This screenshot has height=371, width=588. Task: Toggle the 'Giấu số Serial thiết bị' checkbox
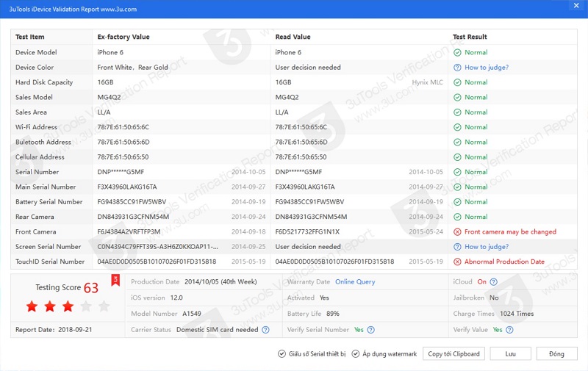click(282, 353)
